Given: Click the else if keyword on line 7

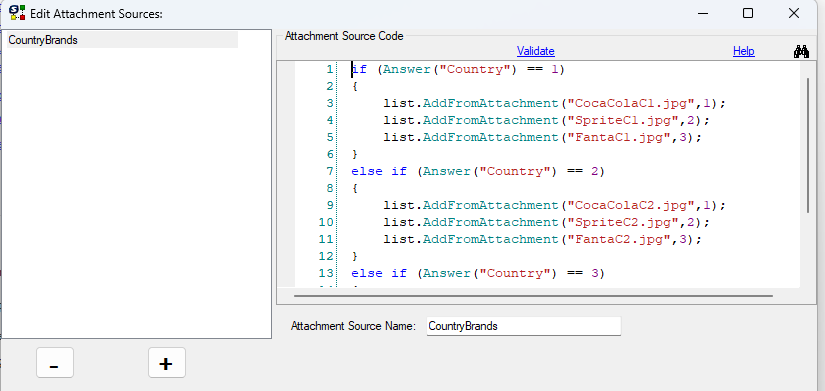Looking at the screenshot, I should [379, 171].
